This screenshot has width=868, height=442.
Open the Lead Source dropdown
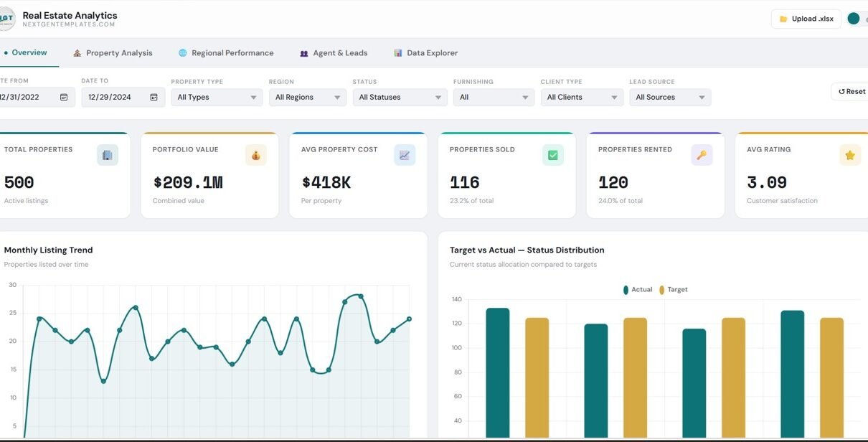pyautogui.click(x=669, y=98)
